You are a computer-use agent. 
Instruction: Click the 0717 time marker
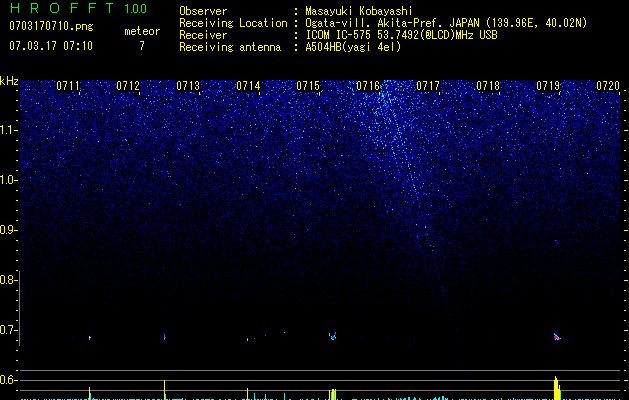[x=428, y=85]
